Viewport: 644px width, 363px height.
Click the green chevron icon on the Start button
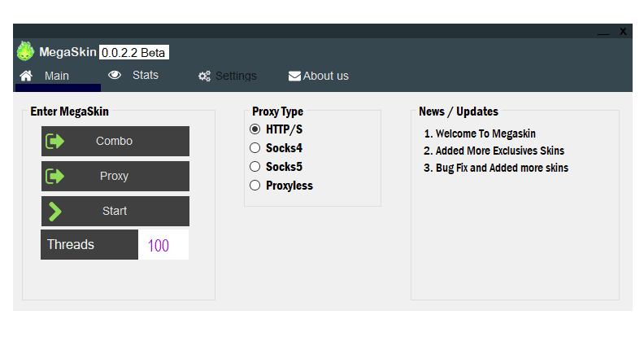(x=55, y=212)
